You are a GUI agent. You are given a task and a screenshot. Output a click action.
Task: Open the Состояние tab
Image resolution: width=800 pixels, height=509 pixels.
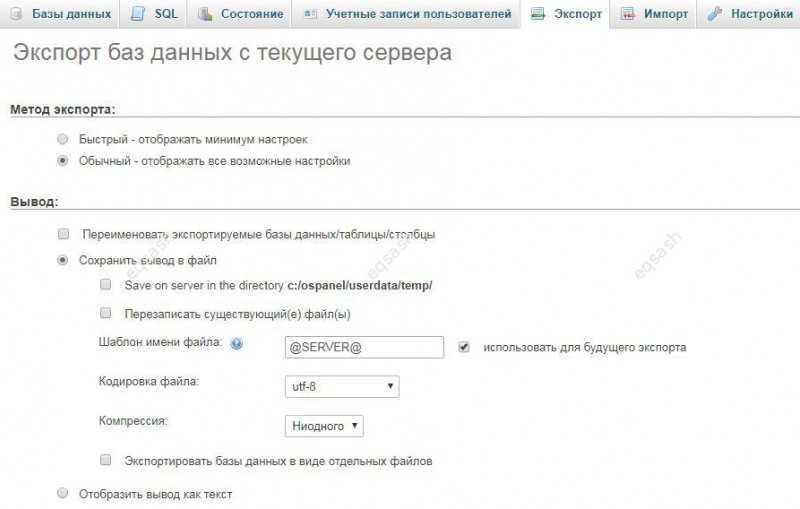click(x=240, y=14)
